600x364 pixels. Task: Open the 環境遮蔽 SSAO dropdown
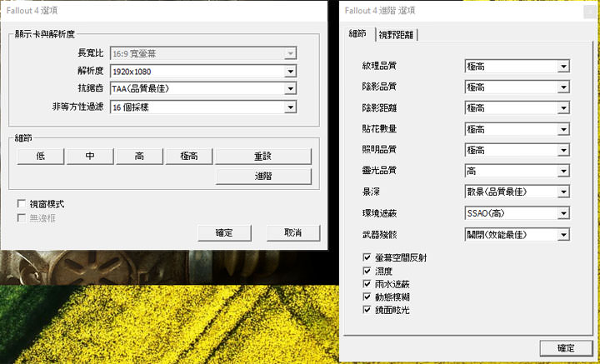click(517, 213)
